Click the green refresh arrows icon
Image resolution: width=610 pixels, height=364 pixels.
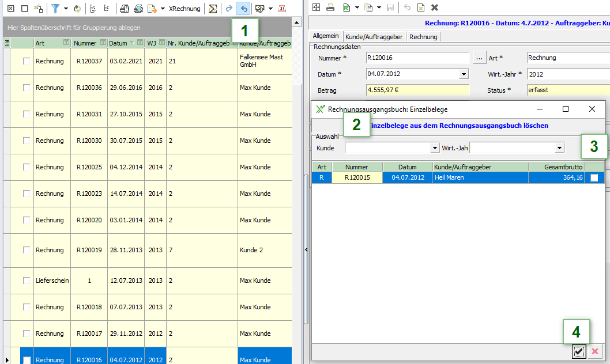point(77,9)
